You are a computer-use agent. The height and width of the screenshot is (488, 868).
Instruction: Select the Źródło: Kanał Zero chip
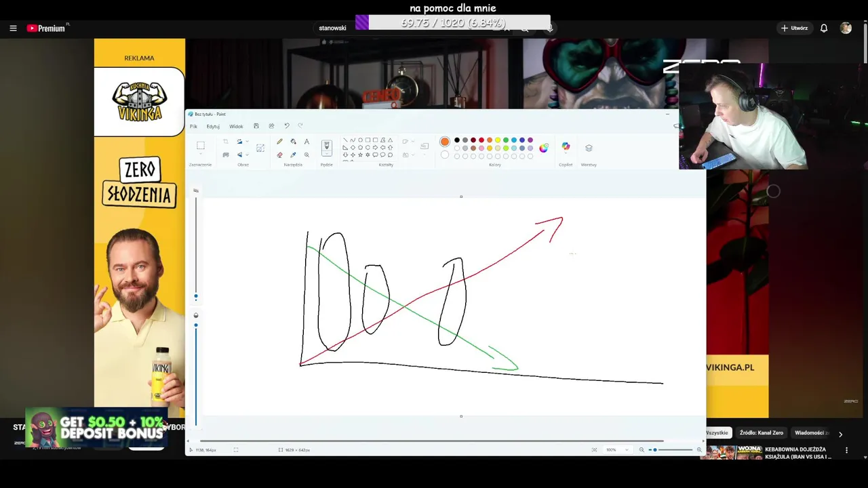[x=761, y=432]
